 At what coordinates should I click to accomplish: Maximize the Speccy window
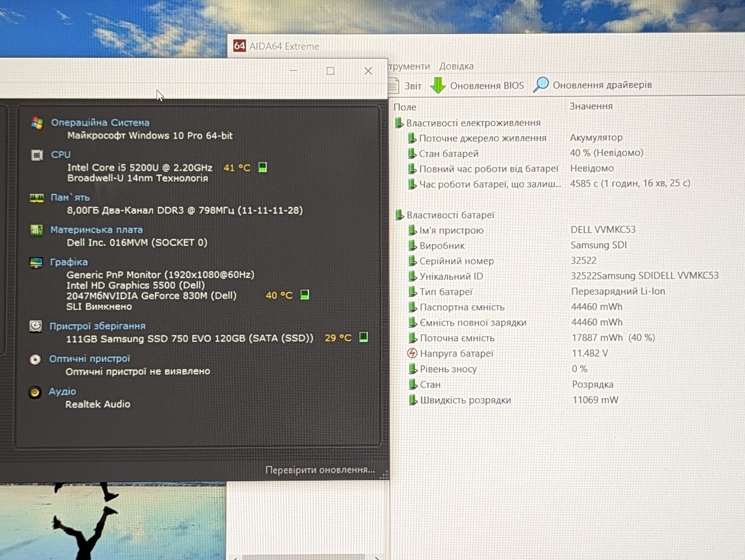tap(331, 71)
